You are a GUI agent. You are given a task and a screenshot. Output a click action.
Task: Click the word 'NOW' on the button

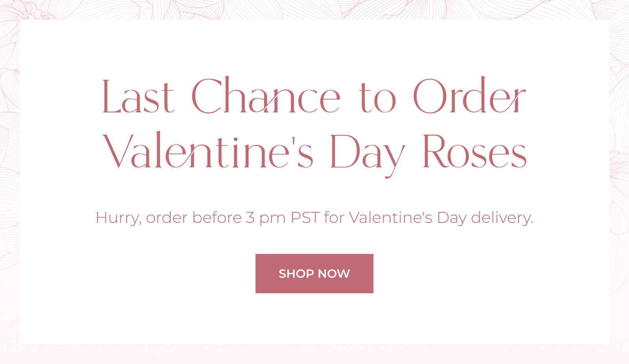click(x=334, y=274)
